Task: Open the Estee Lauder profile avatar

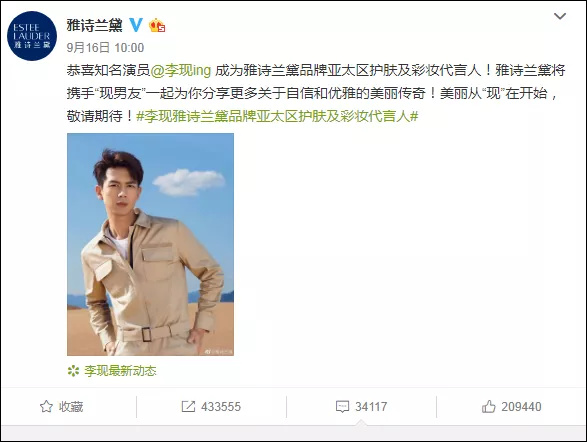Action: 32,36
